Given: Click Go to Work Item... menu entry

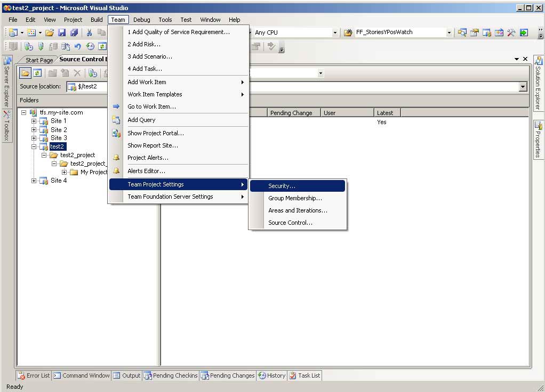Looking at the screenshot, I should click(178, 107).
